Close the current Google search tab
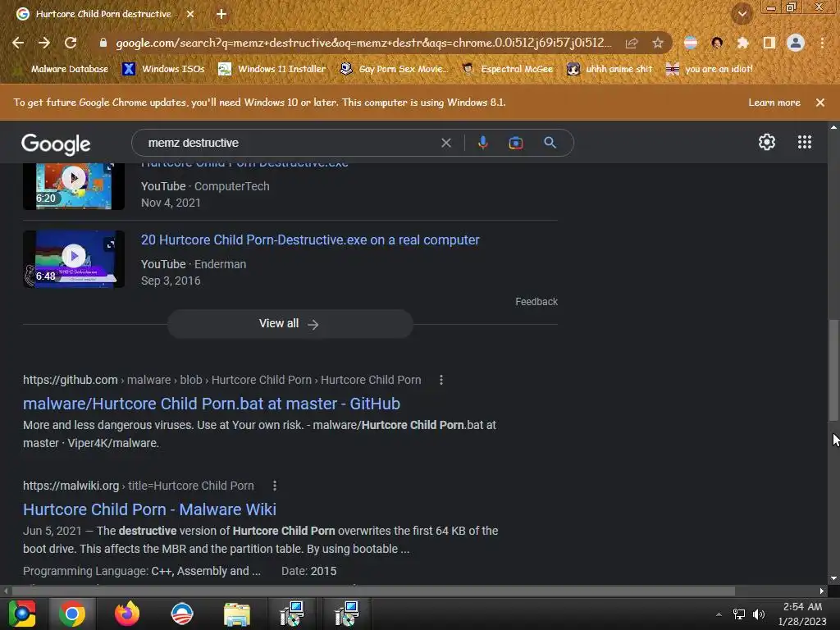The height and width of the screenshot is (630, 840). (190, 14)
